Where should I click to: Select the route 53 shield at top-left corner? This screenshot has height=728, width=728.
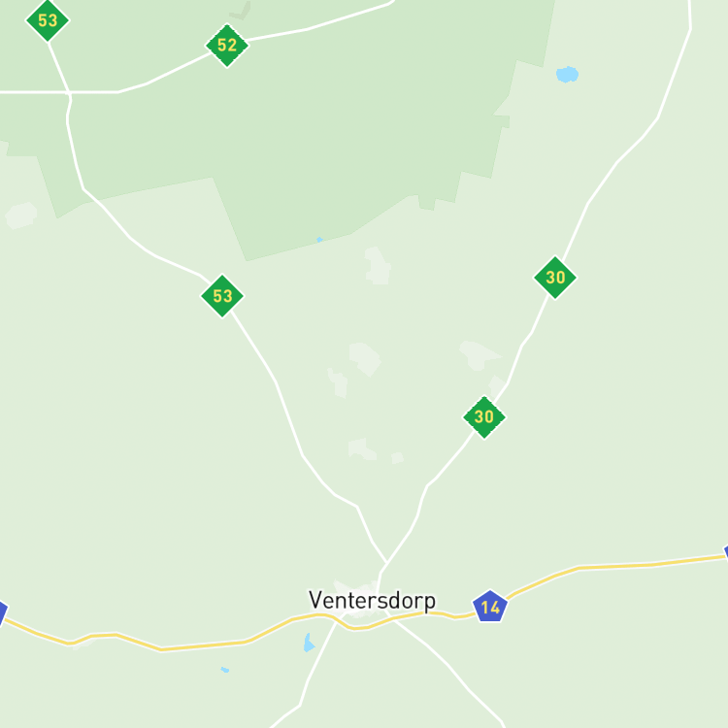[48, 20]
